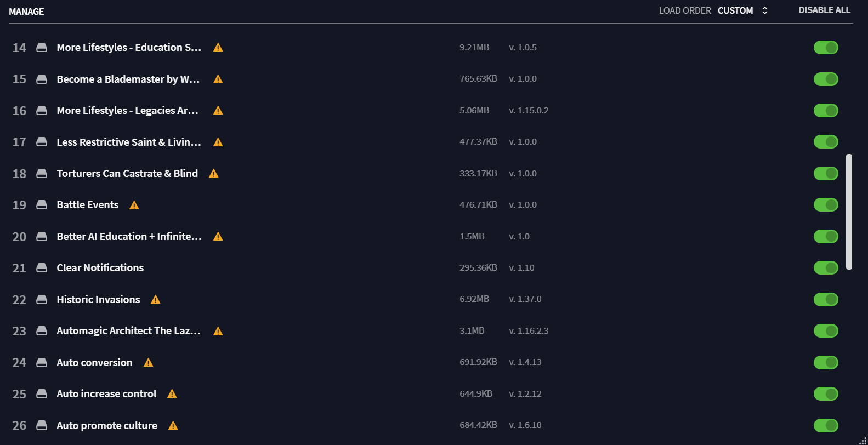Click the drive icon for Clear Notifications

[42, 268]
